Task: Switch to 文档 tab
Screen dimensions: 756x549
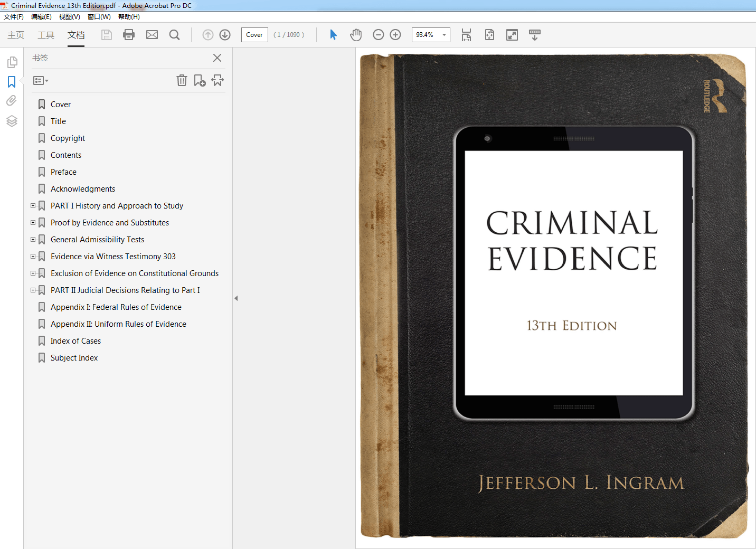Action: pyautogui.click(x=76, y=35)
